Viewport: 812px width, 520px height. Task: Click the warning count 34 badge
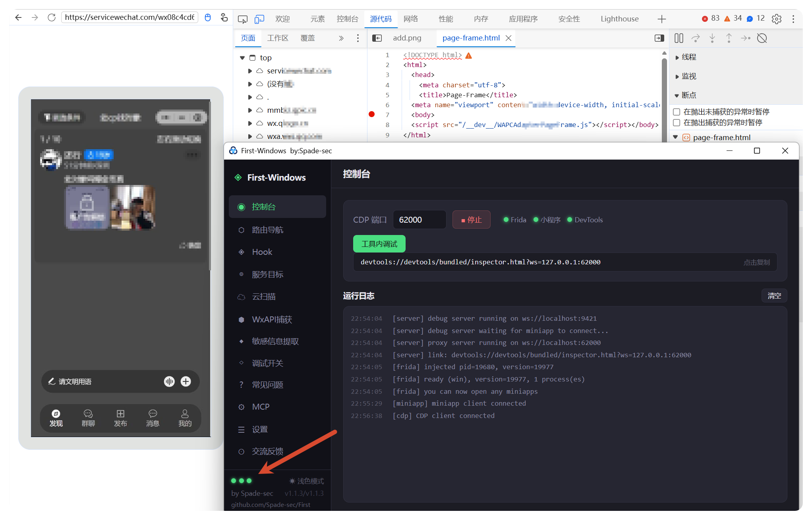733,18
